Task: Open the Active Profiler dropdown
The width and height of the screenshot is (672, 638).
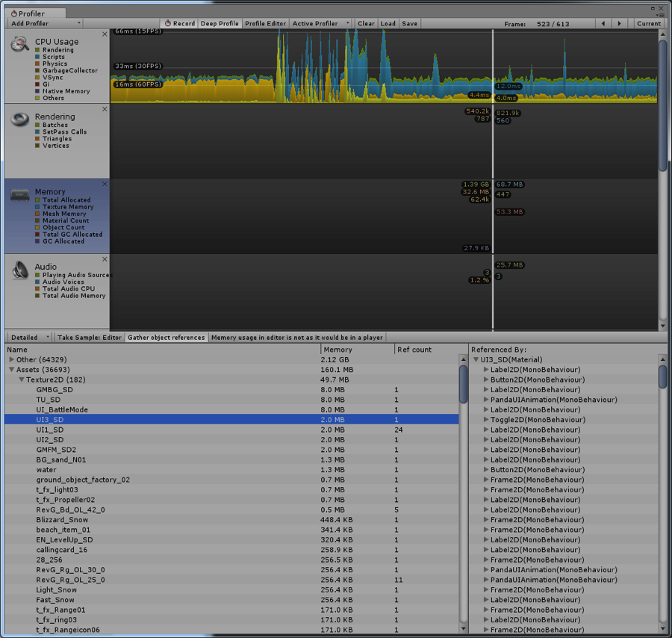Action: (x=320, y=24)
